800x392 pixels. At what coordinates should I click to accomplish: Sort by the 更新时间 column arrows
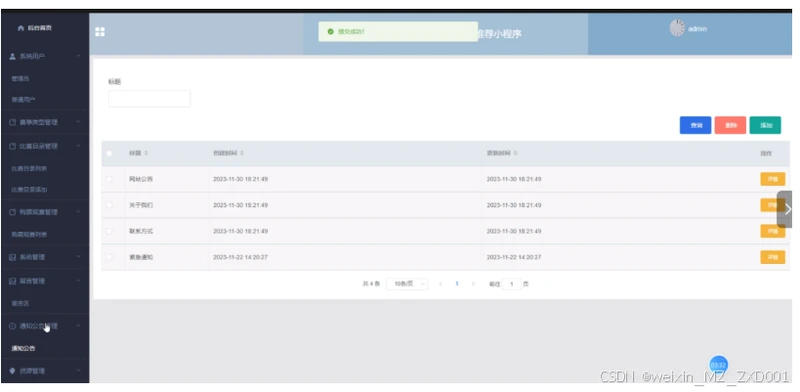coord(515,153)
